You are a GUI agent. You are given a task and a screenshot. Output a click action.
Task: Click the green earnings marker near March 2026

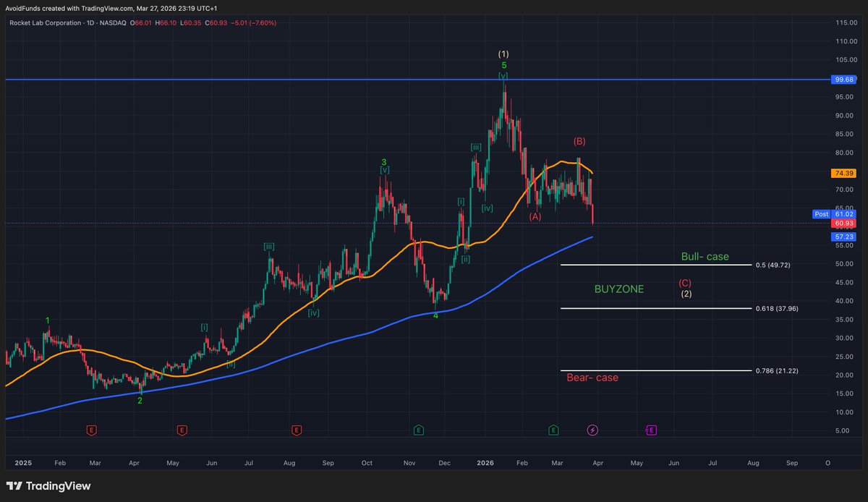[553, 430]
